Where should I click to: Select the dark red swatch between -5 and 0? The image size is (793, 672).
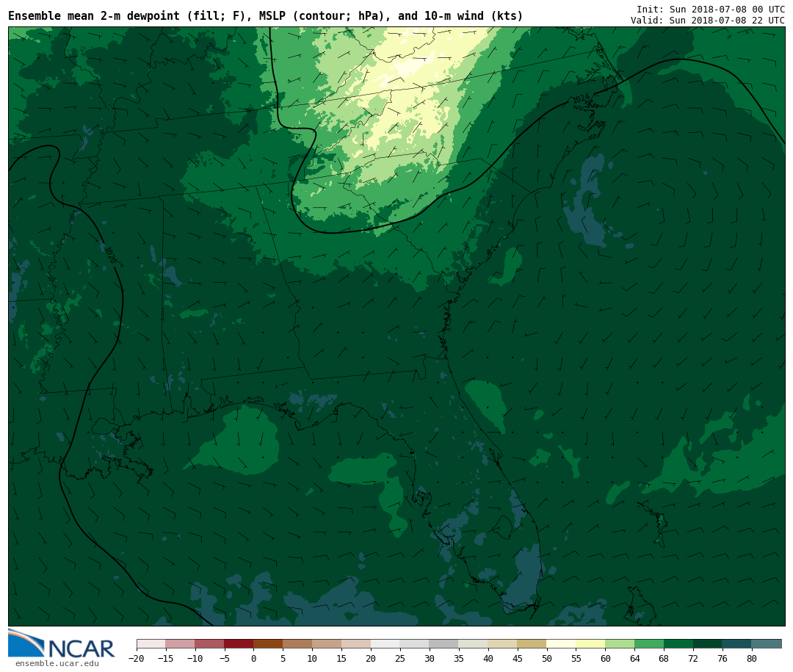coord(239,643)
